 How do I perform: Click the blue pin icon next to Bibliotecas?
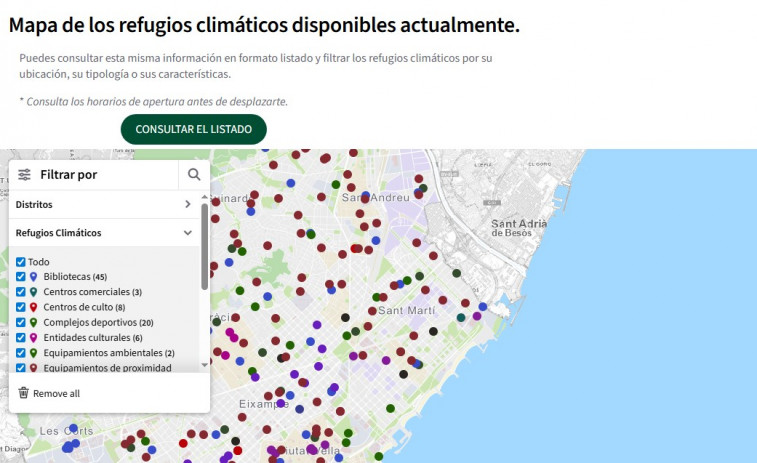33,277
